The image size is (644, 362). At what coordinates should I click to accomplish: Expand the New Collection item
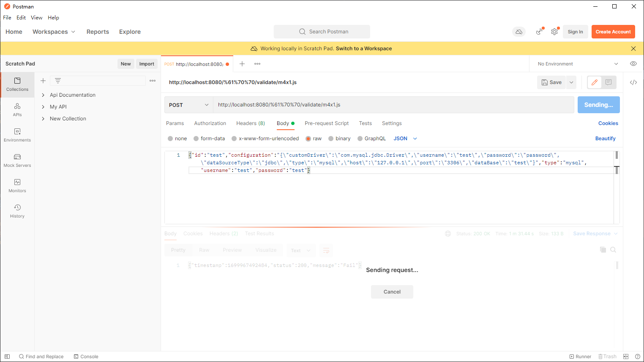pos(43,119)
